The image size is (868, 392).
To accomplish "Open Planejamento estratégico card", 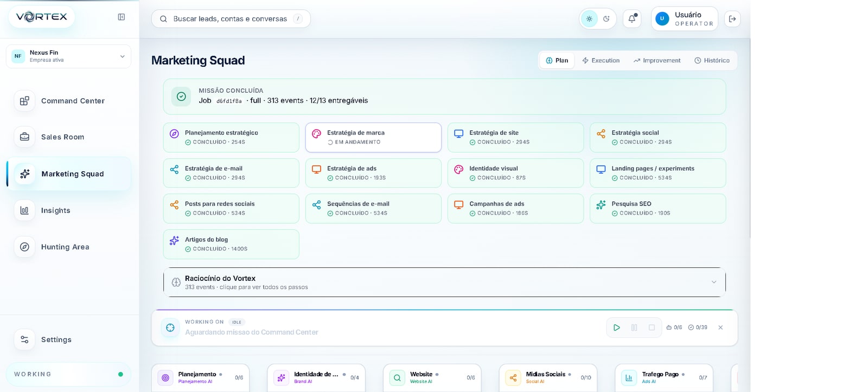I will pyautogui.click(x=231, y=137).
